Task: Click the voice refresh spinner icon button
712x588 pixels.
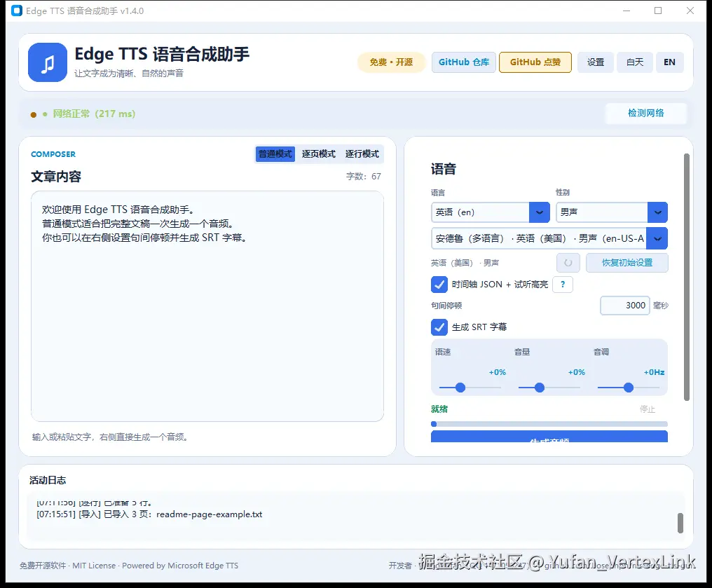Action: point(568,263)
